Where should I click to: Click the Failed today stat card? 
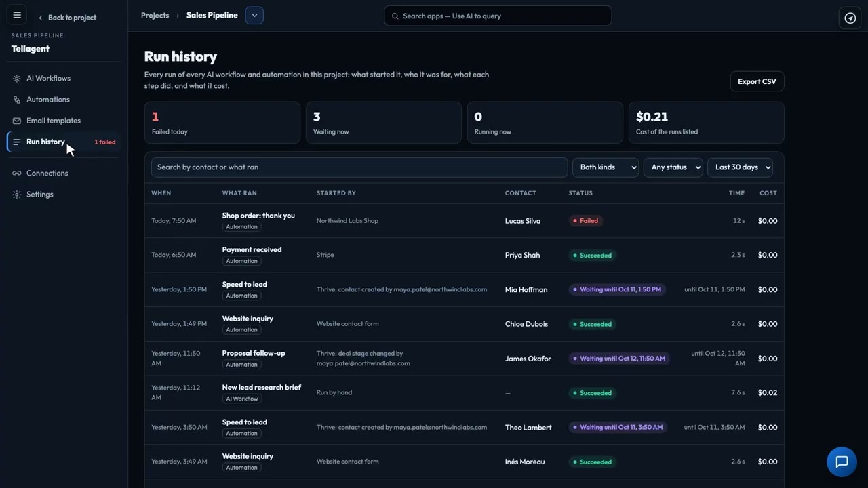click(x=222, y=123)
